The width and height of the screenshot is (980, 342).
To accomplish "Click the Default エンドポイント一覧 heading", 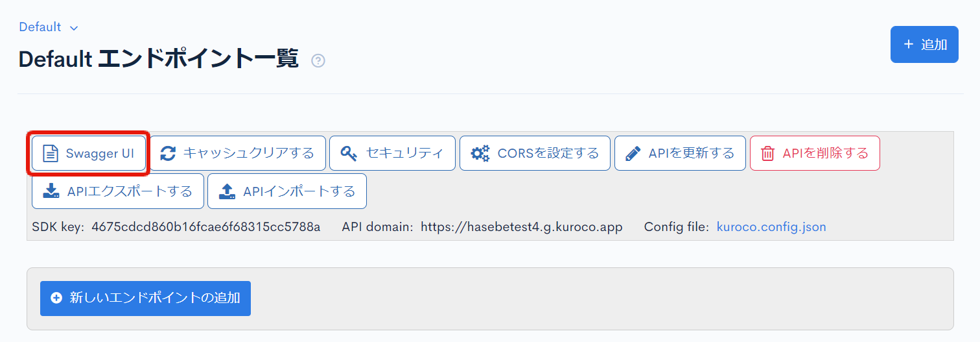I will (158, 59).
